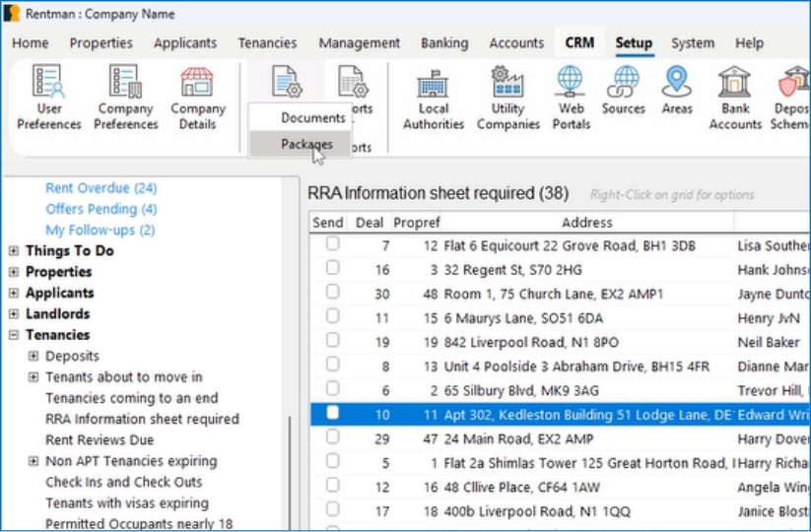Sort grid by the Propref column header
Screen dimensions: 811x532
click(417, 223)
